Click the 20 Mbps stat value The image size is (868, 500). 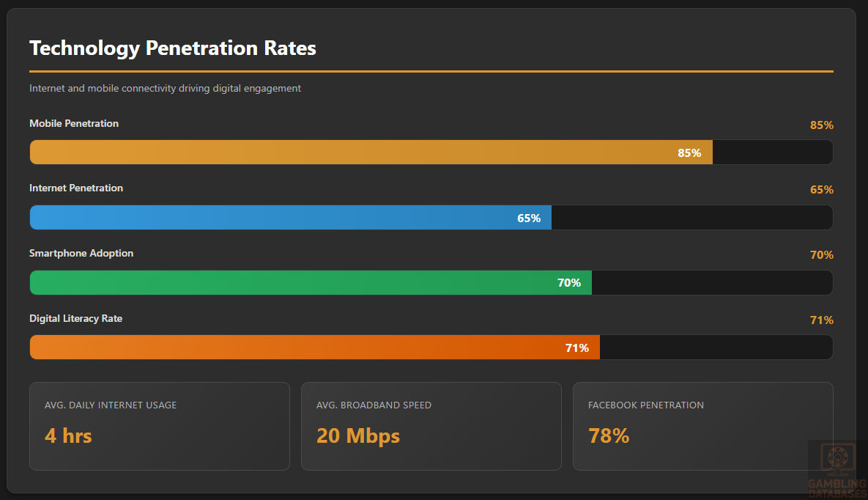[358, 435]
